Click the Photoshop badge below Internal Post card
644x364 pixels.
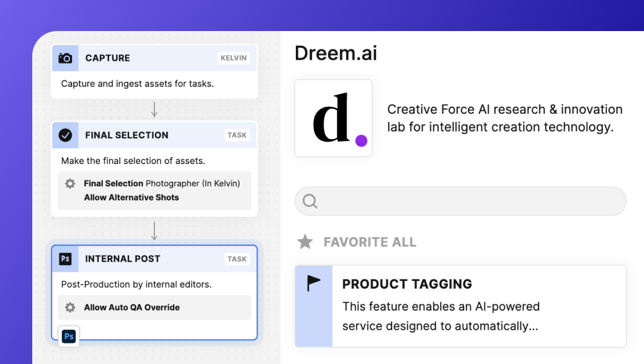click(x=69, y=336)
